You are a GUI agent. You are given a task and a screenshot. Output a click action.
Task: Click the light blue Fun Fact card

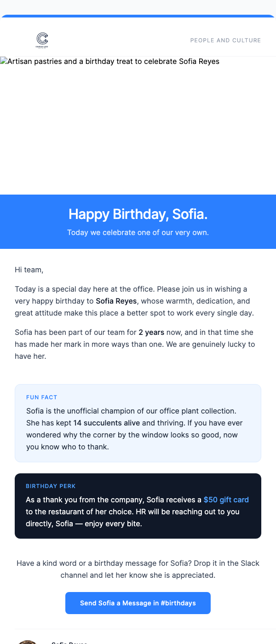[138, 423]
